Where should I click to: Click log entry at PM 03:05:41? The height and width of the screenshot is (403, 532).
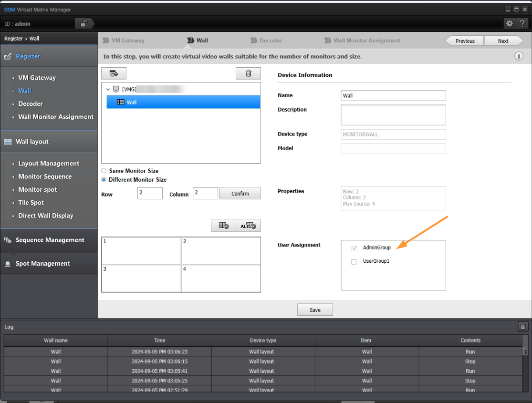click(x=263, y=371)
